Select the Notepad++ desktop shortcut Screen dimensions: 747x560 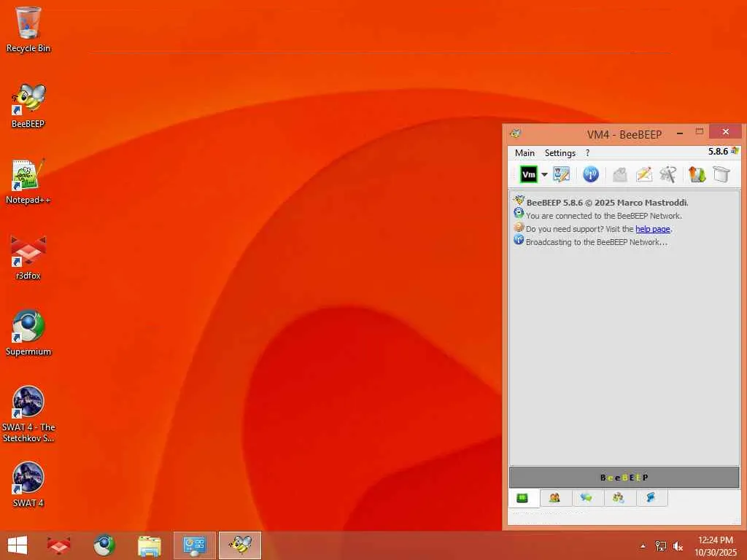(28, 182)
